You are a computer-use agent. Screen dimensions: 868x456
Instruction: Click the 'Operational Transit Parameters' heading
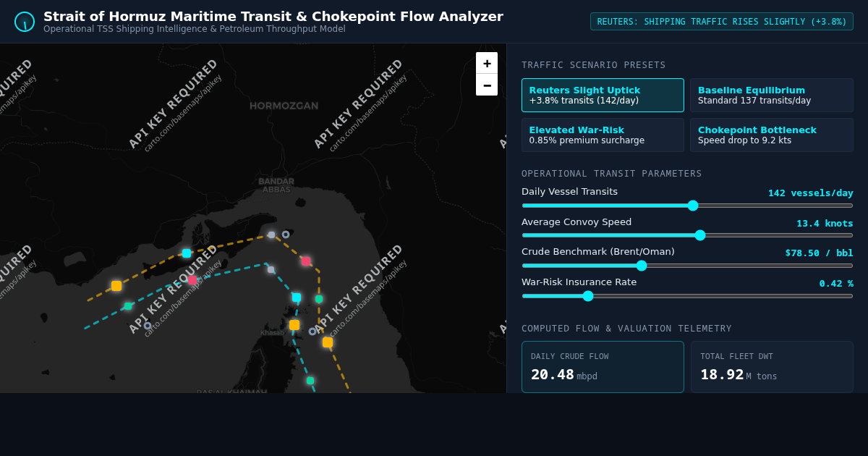pos(611,174)
